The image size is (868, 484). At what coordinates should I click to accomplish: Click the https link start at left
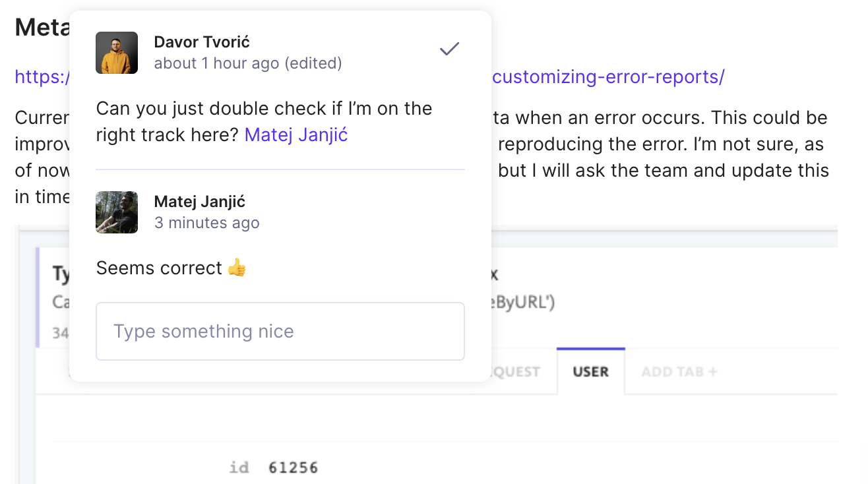tap(42, 77)
